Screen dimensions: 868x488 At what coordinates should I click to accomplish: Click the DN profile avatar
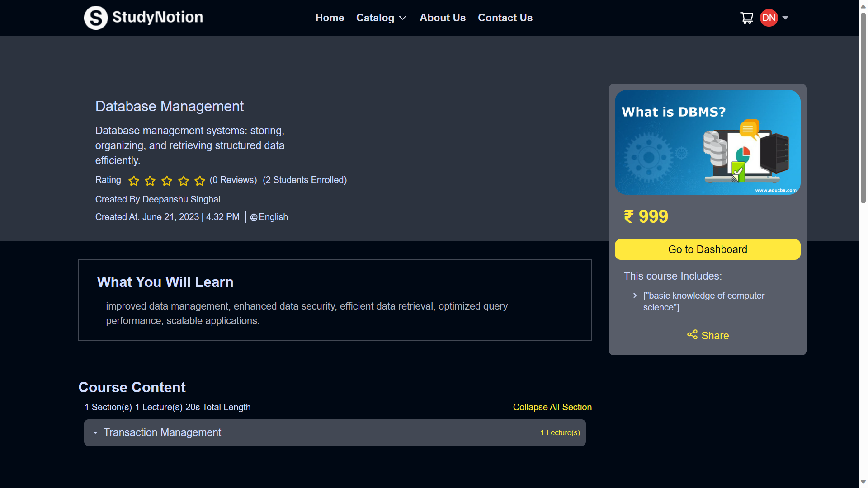pyautogui.click(x=769, y=18)
